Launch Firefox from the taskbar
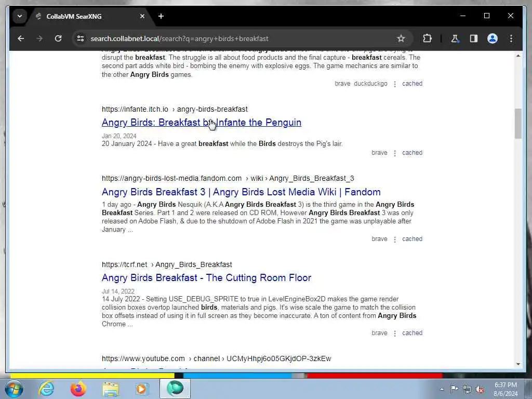 coord(78,389)
